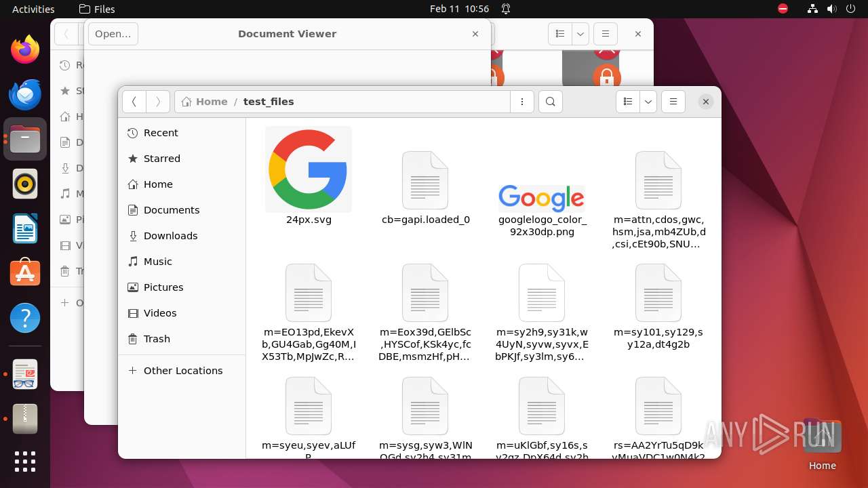Go to Home in the sidebar
This screenshot has height=488, width=868.
[182, 184]
